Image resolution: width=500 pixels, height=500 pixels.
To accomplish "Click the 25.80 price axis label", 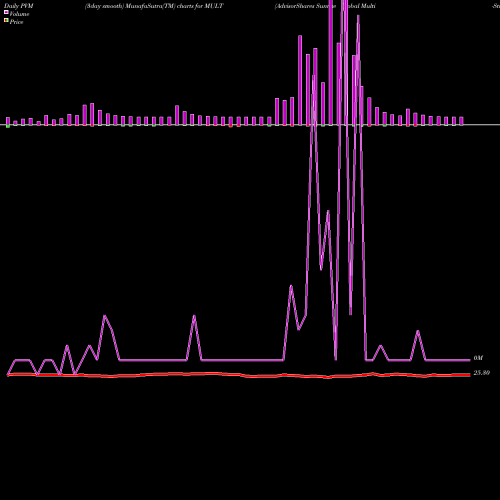I will (482, 373).
